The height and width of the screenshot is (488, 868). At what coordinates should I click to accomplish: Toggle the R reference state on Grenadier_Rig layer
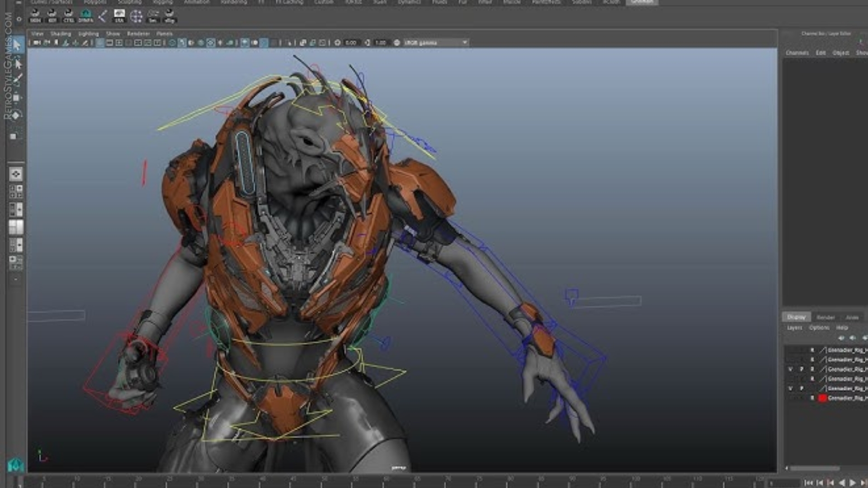pos(812,369)
